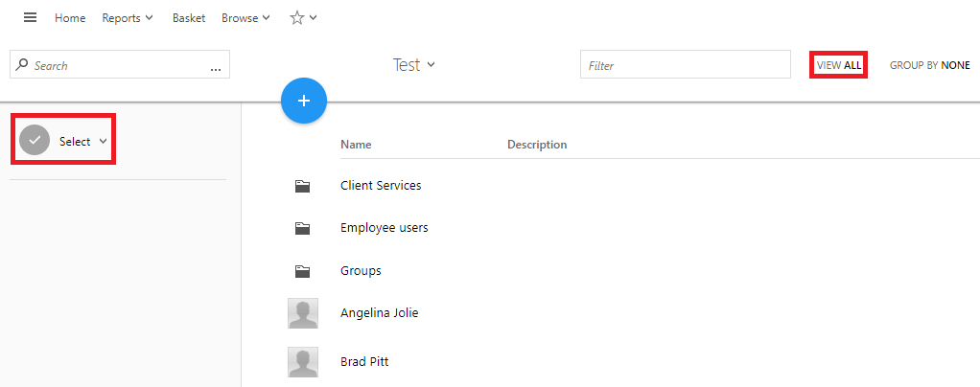The image size is (980, 387).
Task: Click the Groups folder icon
Action: (302, 271)
